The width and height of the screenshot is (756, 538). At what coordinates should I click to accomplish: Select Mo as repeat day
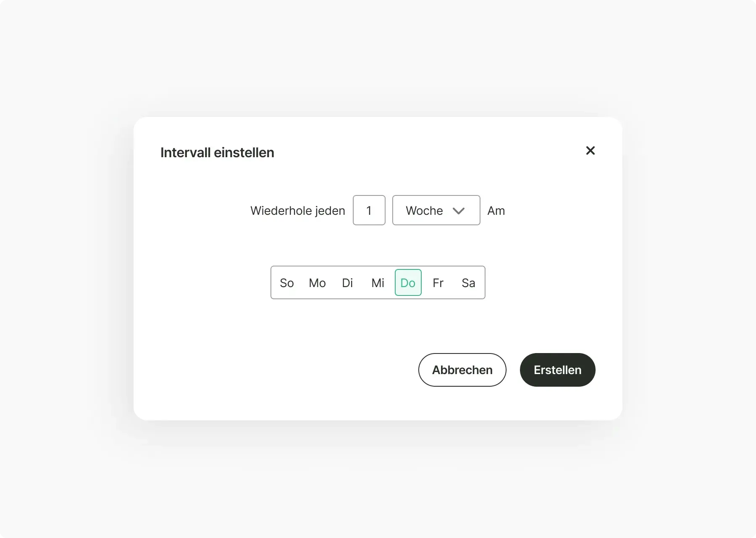317,283
